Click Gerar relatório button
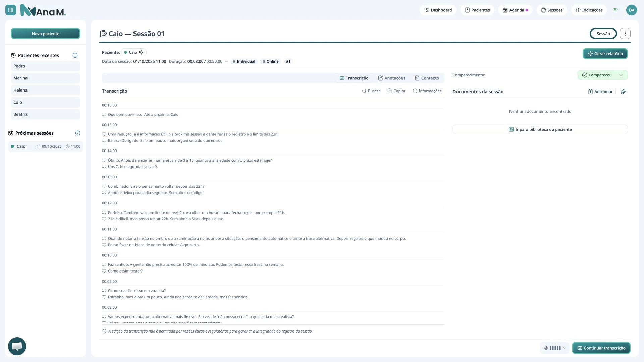 (x=605, y=54)
